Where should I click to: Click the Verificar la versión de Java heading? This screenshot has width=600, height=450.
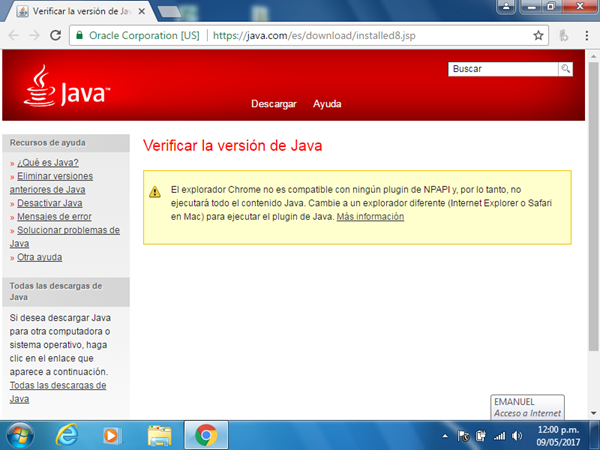tap(232, 146)
